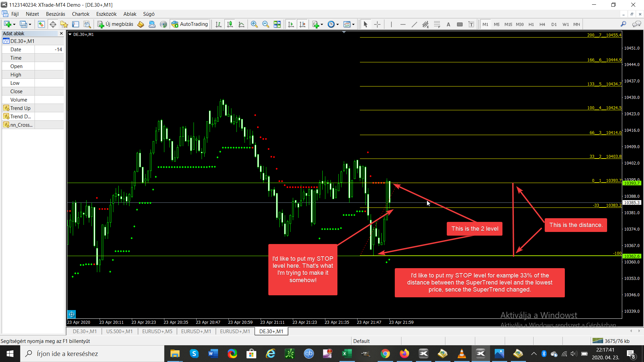This screenshot has width=644, height=362.
Task: Open the search magnifier icon
Action: pyautogui.click(x=623, y=24)
